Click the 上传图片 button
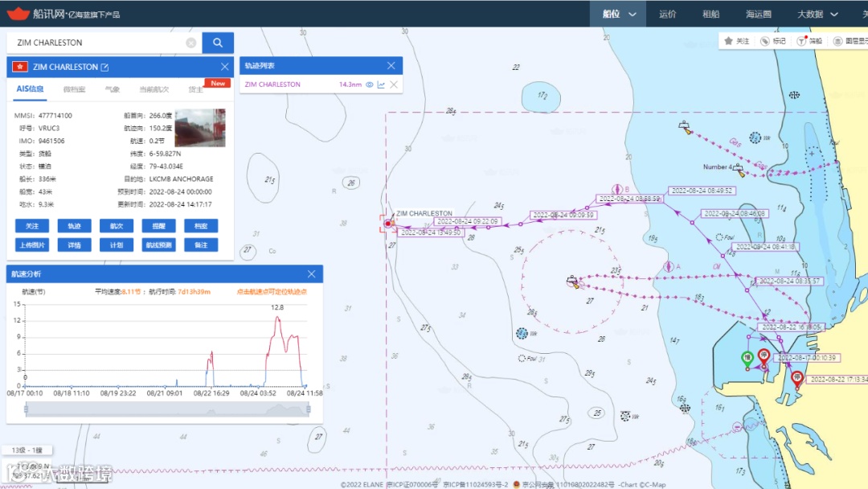868x489 pixels. [32, 244]
